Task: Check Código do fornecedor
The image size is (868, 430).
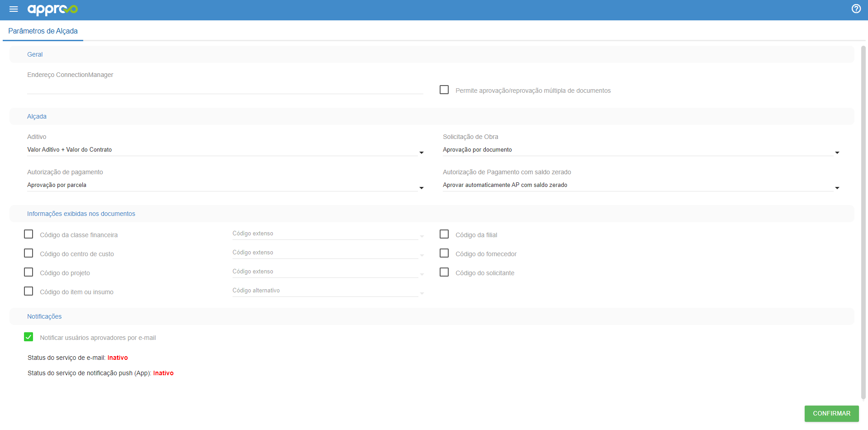Action: (x=444, y=253)
